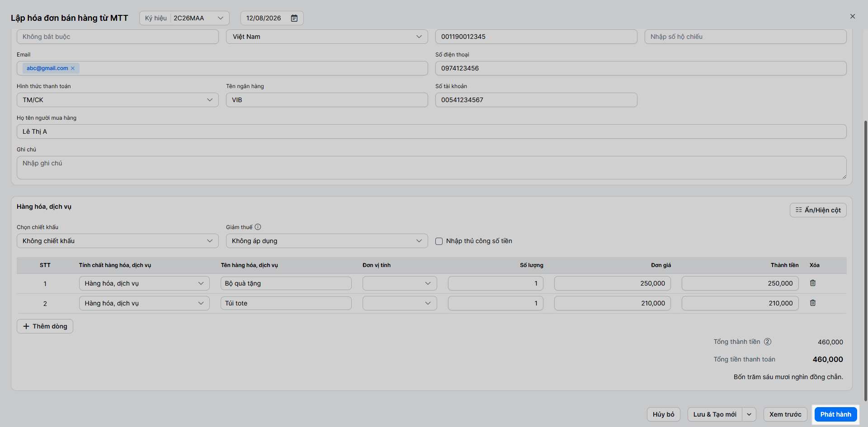This screenshot has height=427, width=868.
Task: Focus the Số điện thoại field
Action: tap(641, 68)
